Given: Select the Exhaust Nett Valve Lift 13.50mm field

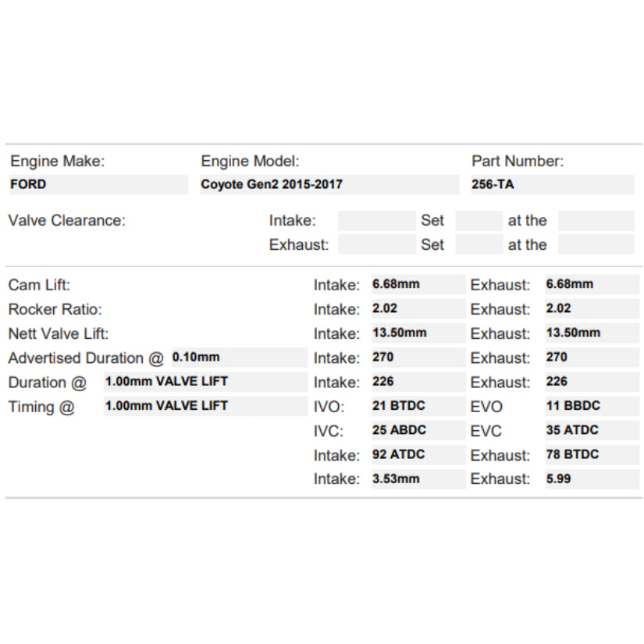Looking at the screenshot, I should pyautogui.click(x=591, y=333).
